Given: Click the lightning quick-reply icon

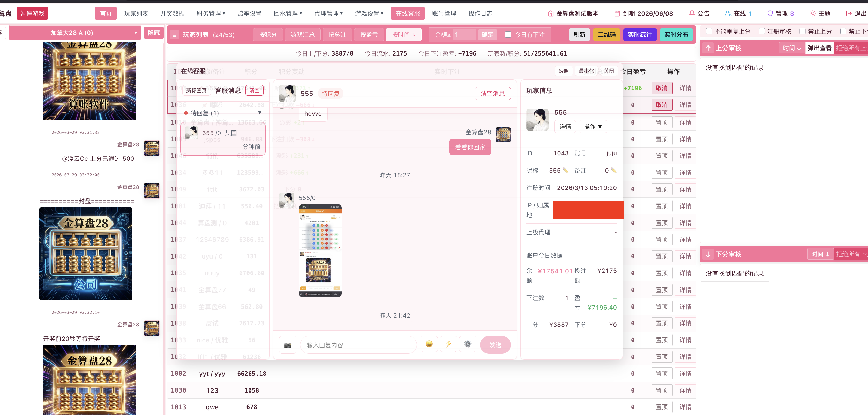Looking at the screenshot, I should tap(448, 344).
